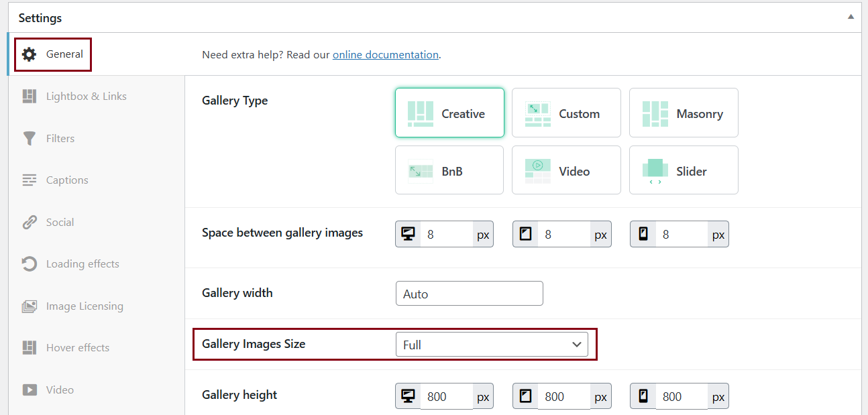Select the Masonry gallery type
Image resolution: width=868 pixels, height=415 pixels.
click(x=684, y=113)
